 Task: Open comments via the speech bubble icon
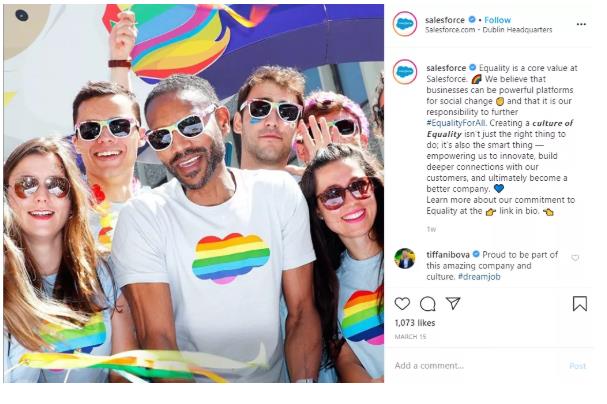point(428,304)
